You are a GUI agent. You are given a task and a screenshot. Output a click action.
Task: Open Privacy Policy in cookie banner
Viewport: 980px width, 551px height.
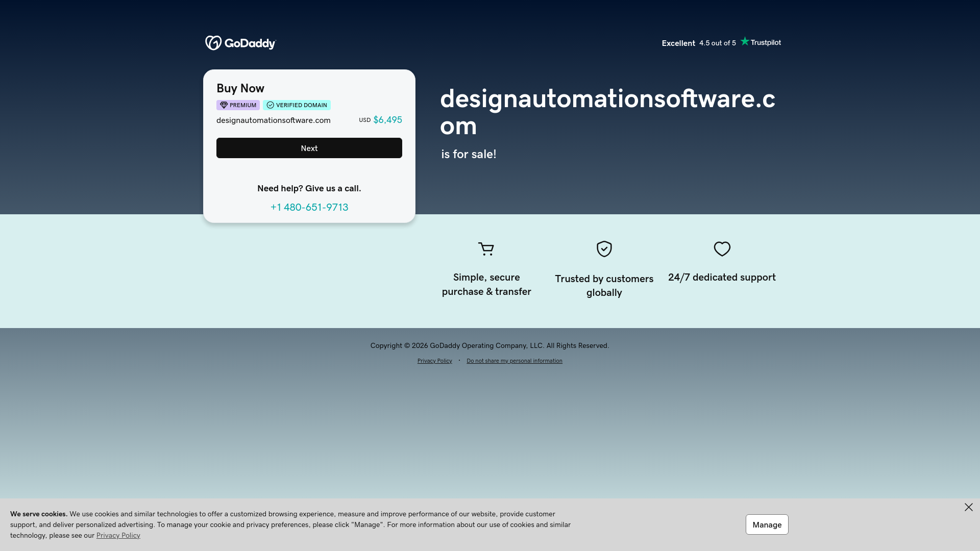point(118,535)
